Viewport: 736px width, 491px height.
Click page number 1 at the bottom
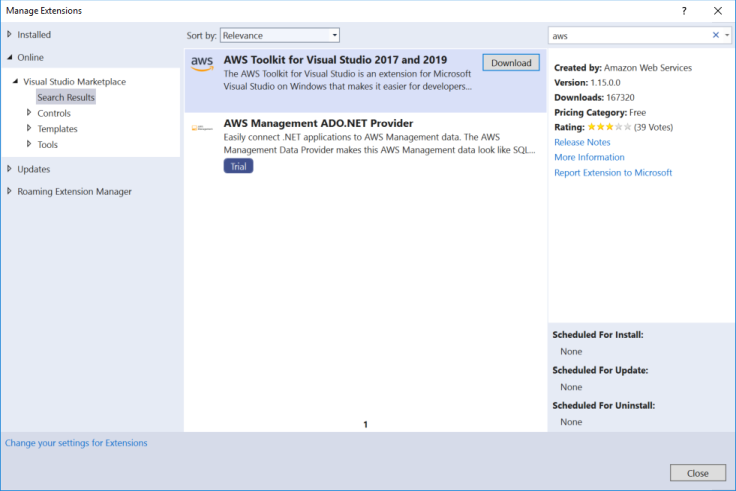point(365,424)
